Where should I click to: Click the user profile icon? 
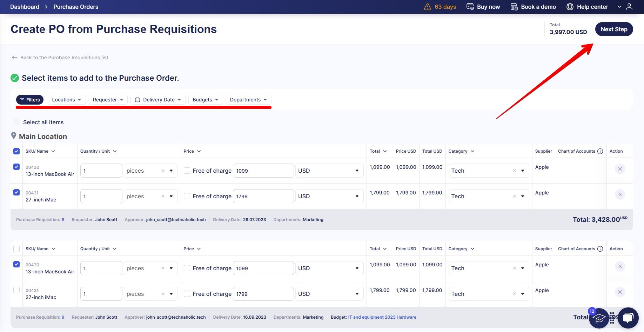(629, 7)
